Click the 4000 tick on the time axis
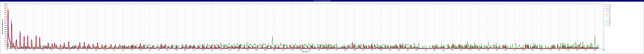Viewport: 644px width, 54px height. (363, 50)
